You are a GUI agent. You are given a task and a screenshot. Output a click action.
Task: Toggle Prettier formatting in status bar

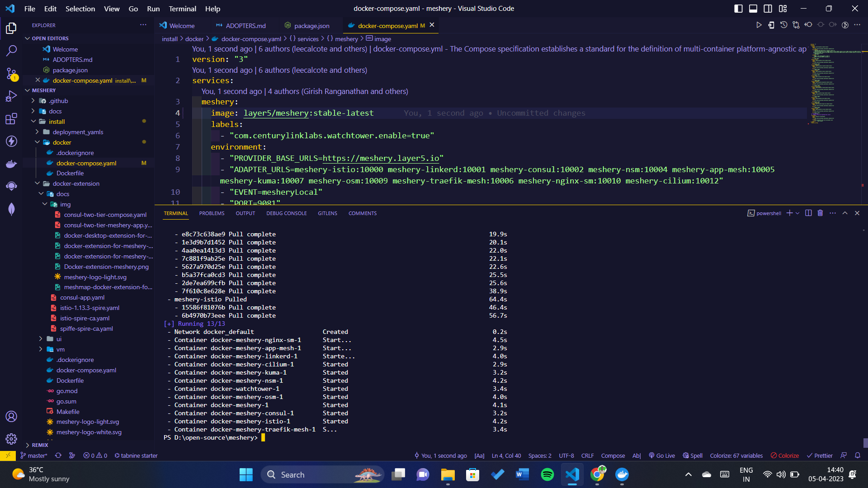click(820, 455)
